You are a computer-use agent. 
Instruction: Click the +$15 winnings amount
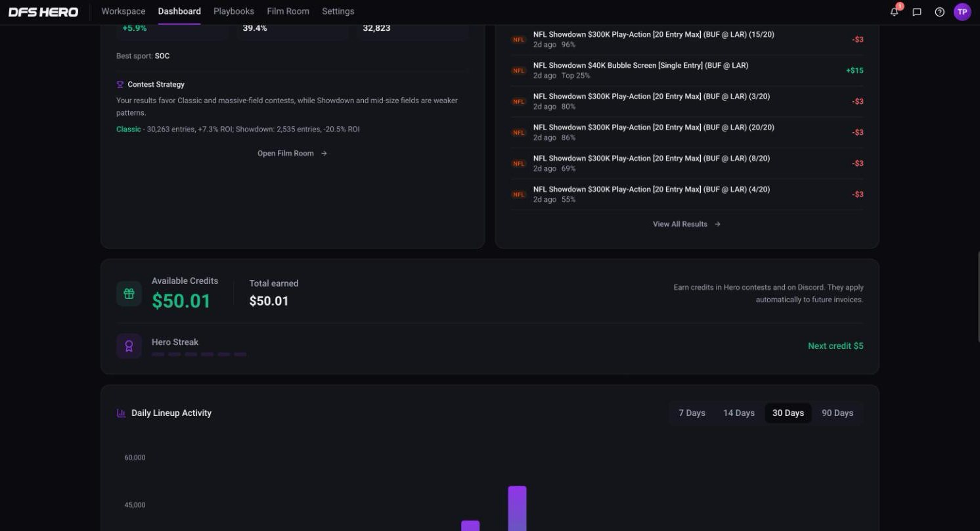tap(855, 70)
